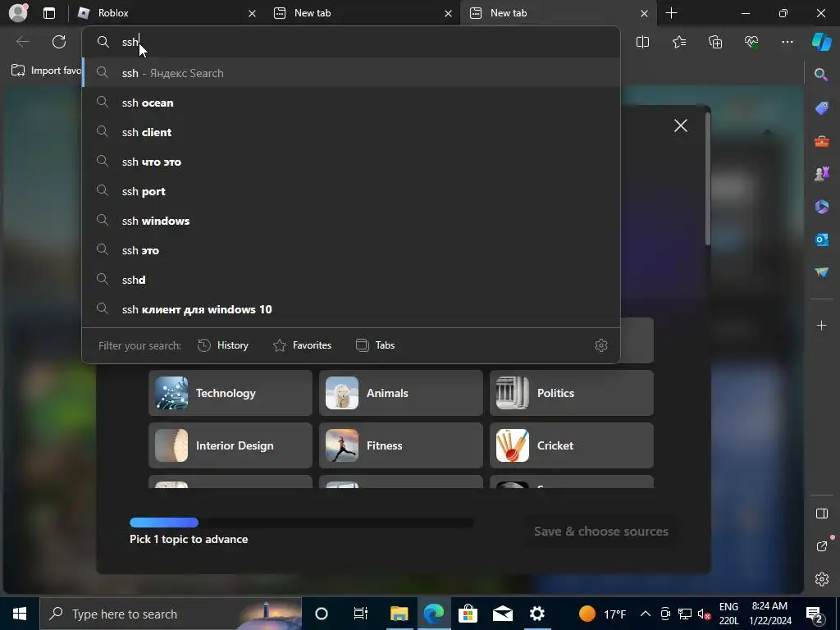The width and height of the screenshot is (840, 630).
Task: Pick the Fitness topic card
Action: pos(400,445)
